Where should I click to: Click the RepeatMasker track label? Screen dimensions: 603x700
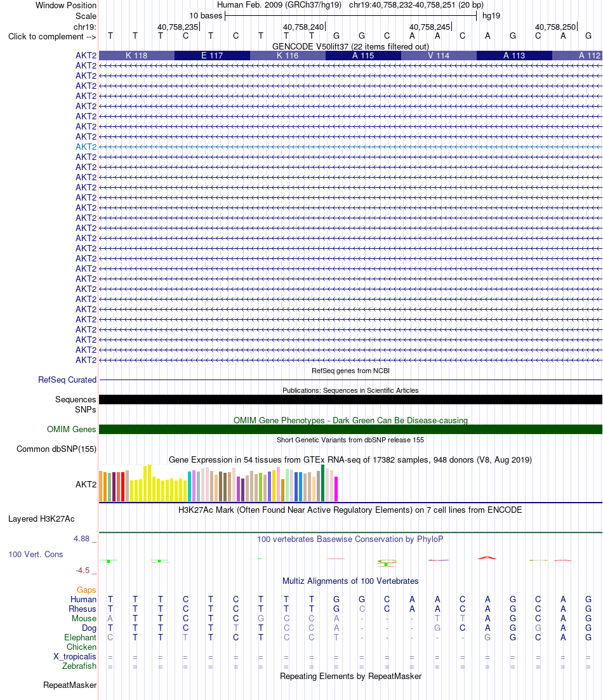pyautogui.click(x=70, y=685)
